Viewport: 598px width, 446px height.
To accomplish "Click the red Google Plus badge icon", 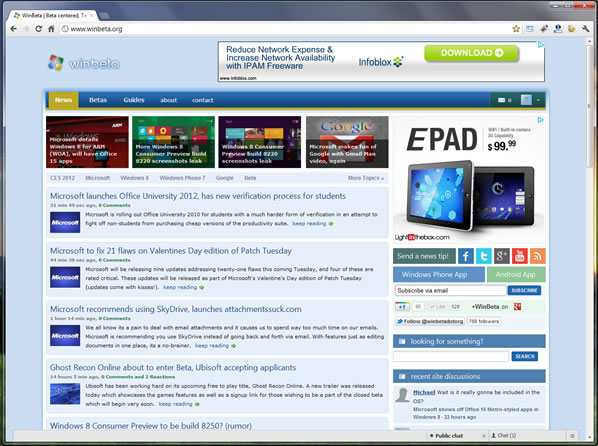I will (x=517, y=306).
